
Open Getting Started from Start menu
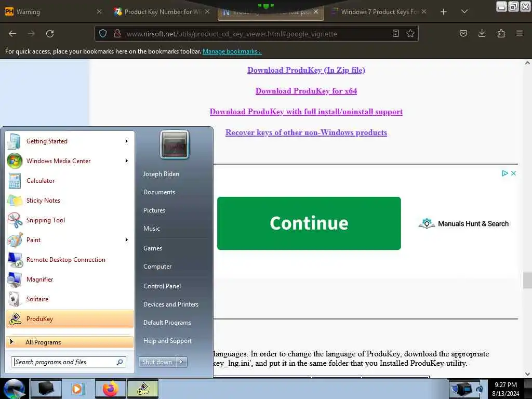pos(70,141)
